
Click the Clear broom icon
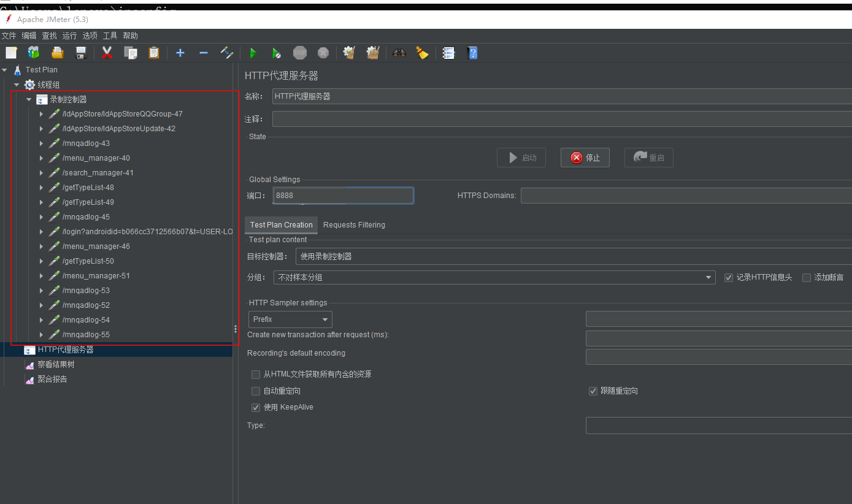pyautogui.click(x=350, y=53)
